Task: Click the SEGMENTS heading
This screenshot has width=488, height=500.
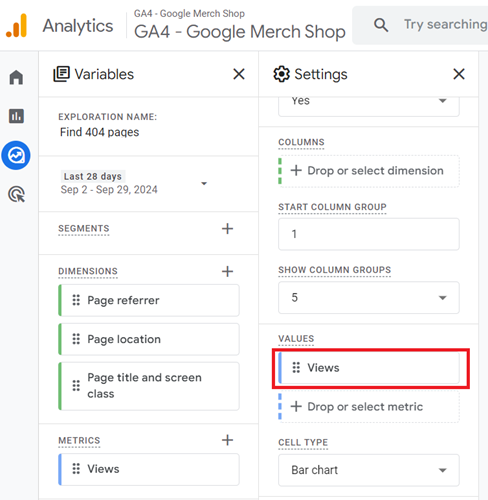Action: point(84,229)
